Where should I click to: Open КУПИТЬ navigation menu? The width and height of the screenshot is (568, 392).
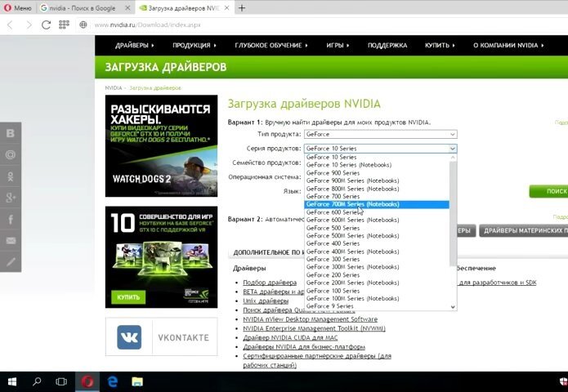pos(440,45)
